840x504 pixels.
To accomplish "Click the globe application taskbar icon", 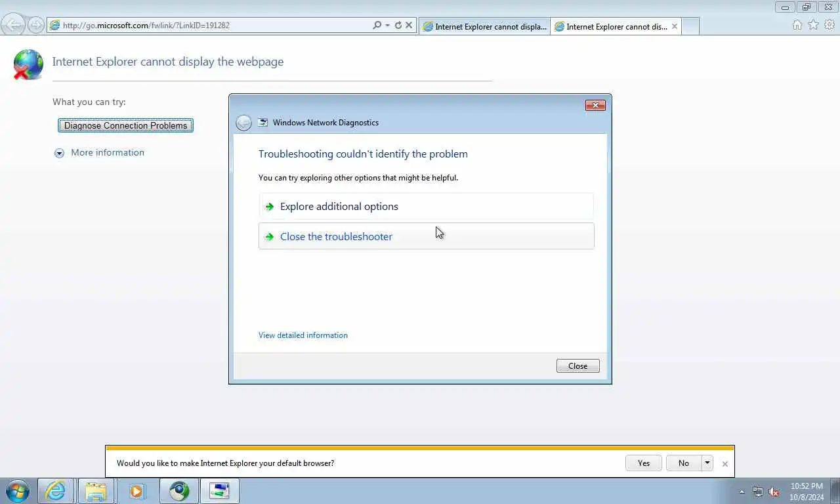I will click(x=178, y=491).
